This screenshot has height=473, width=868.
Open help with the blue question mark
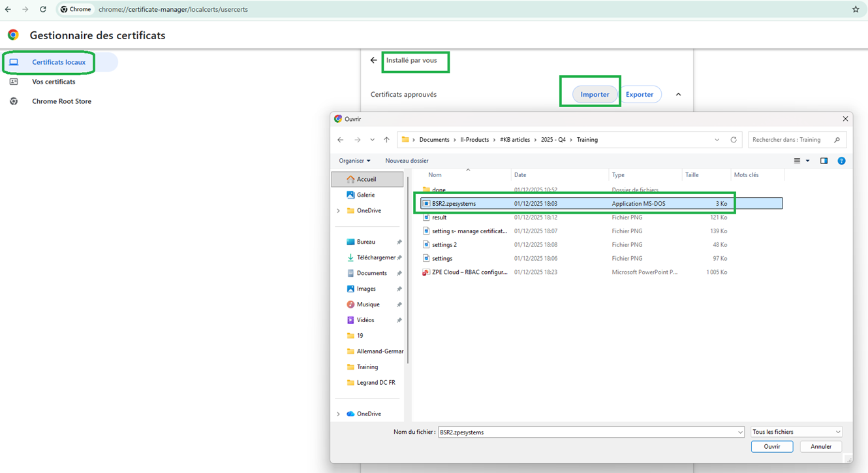point(841,161)
